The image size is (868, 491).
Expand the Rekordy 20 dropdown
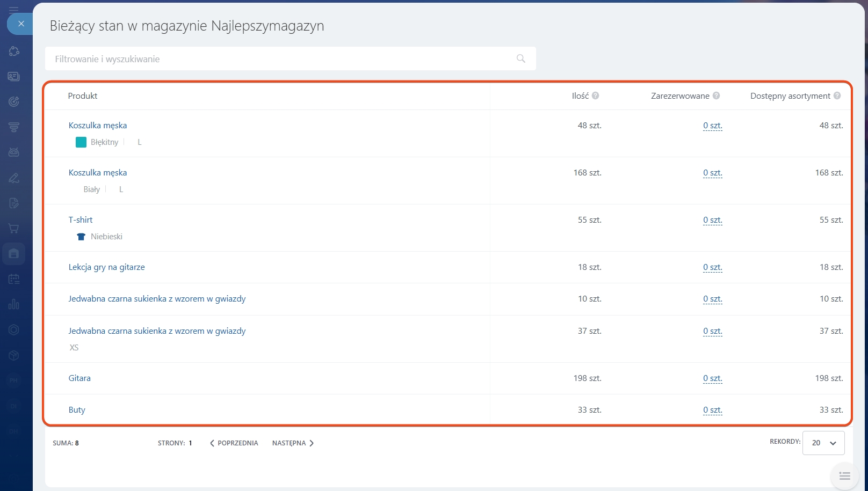pyautogui.click(x=823, y=443)
